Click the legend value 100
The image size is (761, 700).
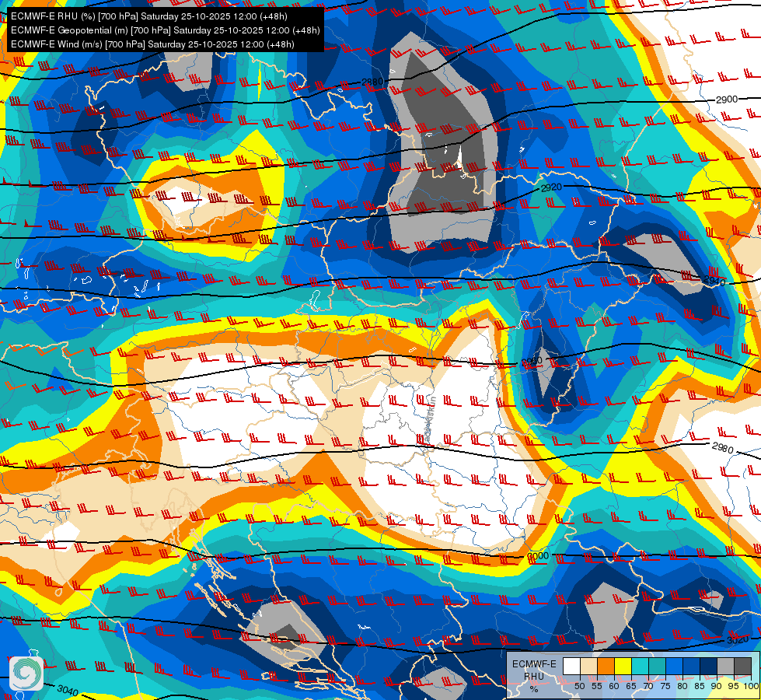point(752,687)
